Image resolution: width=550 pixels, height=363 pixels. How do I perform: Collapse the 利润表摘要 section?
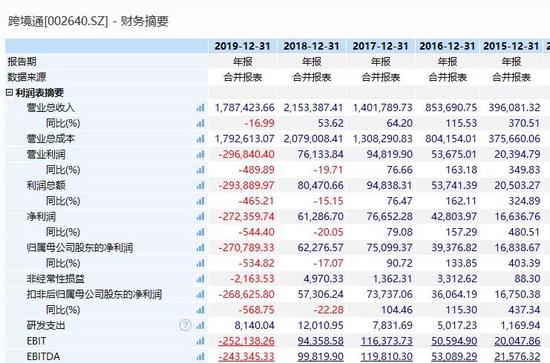click(x=10, y=93)
